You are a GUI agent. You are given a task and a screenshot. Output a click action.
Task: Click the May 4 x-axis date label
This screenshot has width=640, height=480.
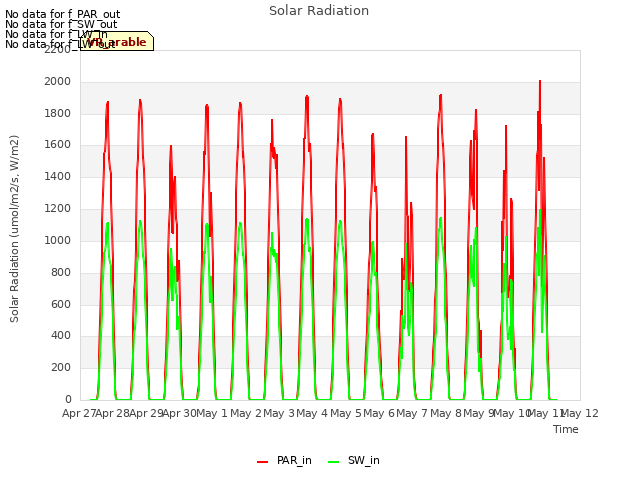pyautogui.click(x=312, y=413)
